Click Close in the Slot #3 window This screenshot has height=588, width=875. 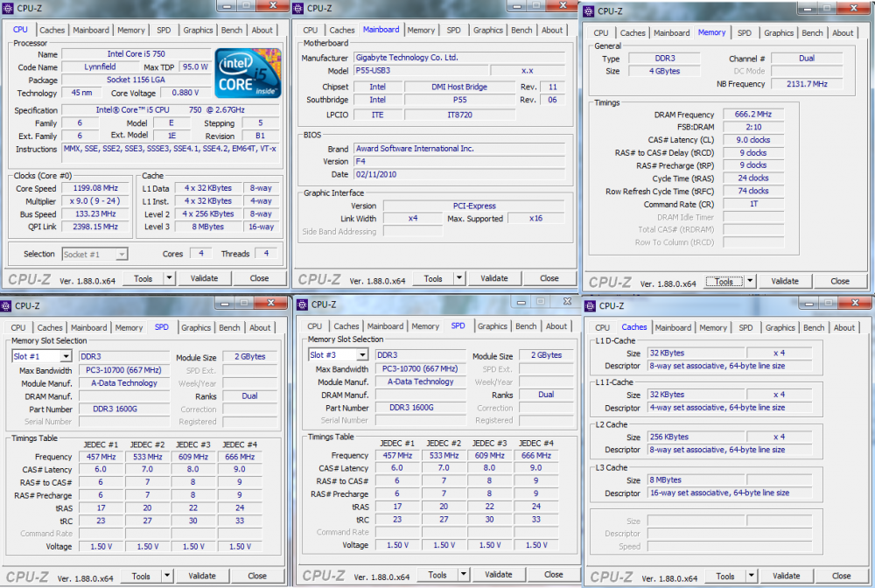(x=554, y=575)
